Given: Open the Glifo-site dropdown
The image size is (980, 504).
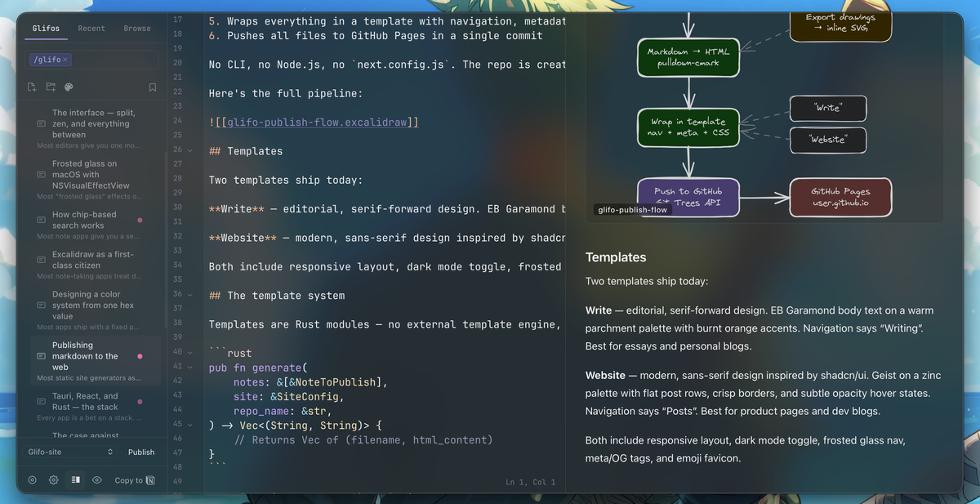Looking at the screenshot, I should [70, 452].
